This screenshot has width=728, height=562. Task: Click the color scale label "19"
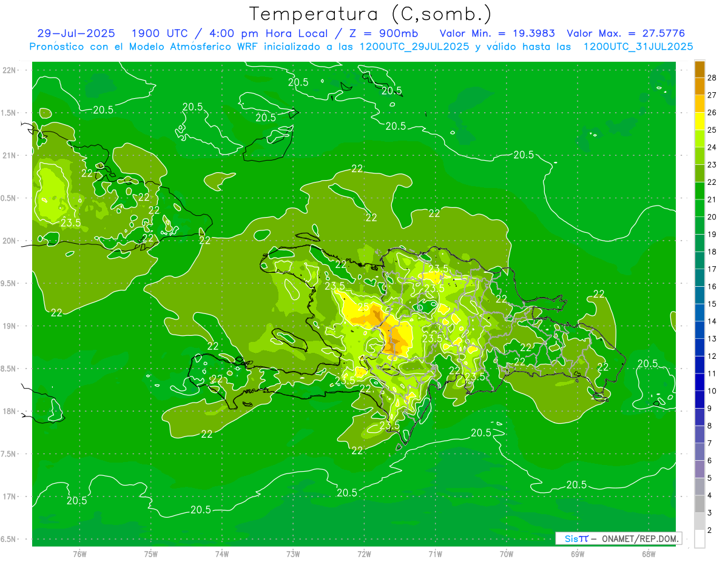click(712, 234)
